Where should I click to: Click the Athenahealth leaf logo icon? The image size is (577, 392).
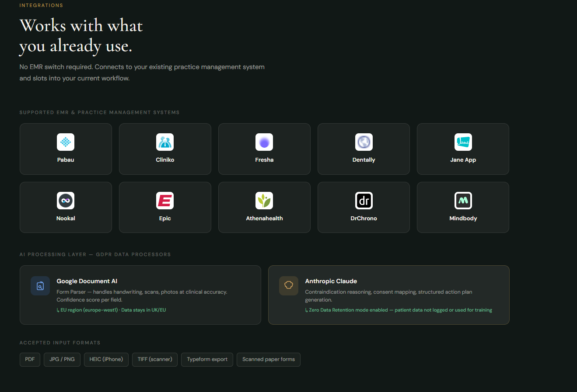[264, 201]
